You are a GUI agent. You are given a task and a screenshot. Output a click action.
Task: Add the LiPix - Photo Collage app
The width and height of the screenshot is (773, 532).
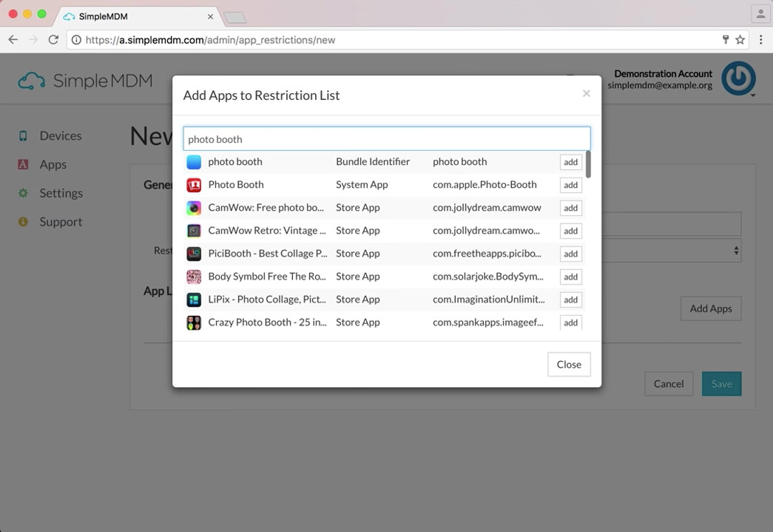571,299
